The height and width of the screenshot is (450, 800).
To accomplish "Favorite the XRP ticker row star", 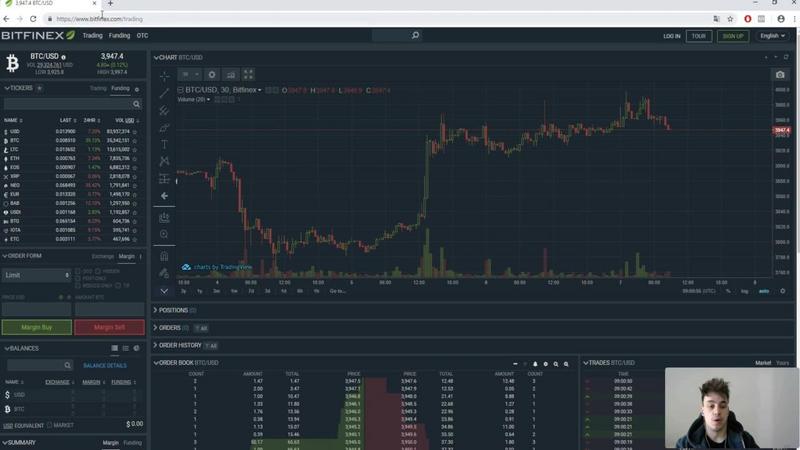I will coord(135,177).
